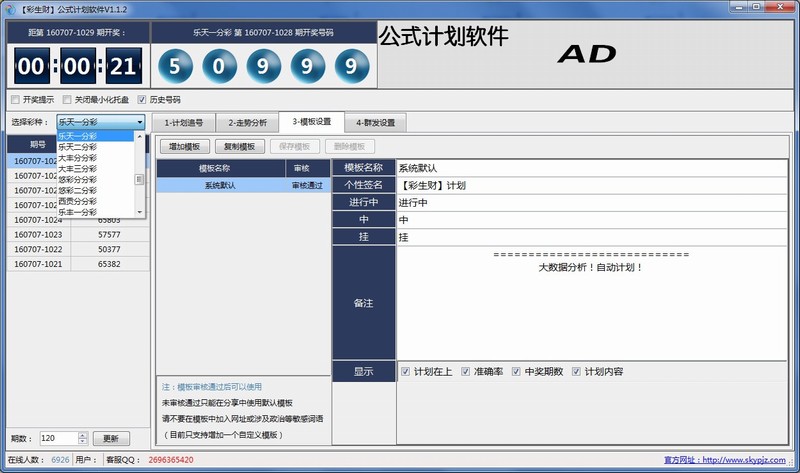The height and width of the screenshot is (473, 800).
Task: Toggle the 关闭最小化托盘 checkbox
Action: click(x=67, y=100)
